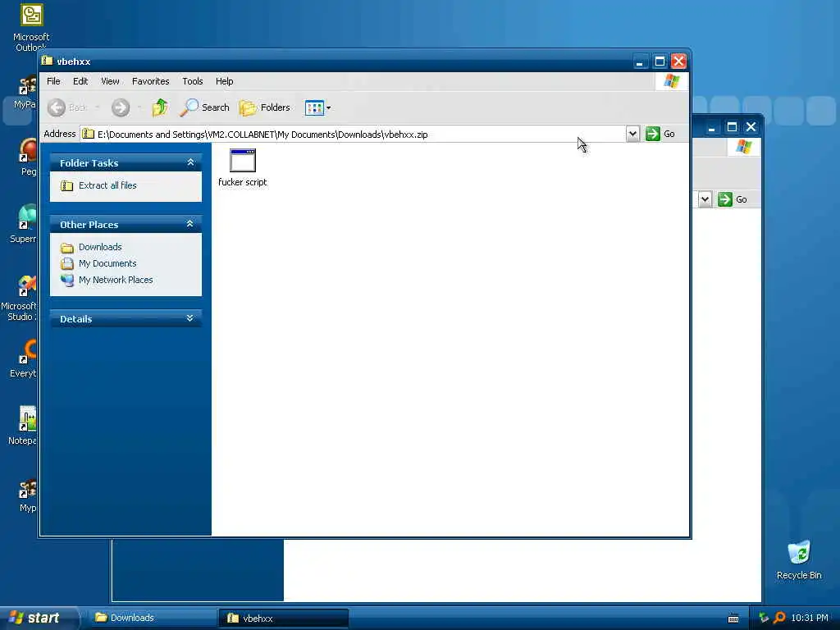Click the network connection tray icon
This screenshot has height=630, width=840.
pyautogui.click(x=764, y=618)
